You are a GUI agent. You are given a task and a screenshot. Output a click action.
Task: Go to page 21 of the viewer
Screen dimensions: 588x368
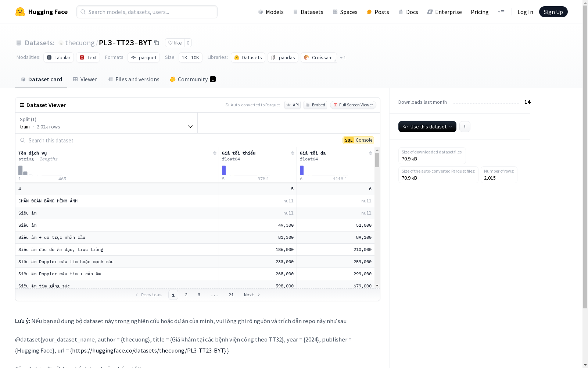(231, 295)
